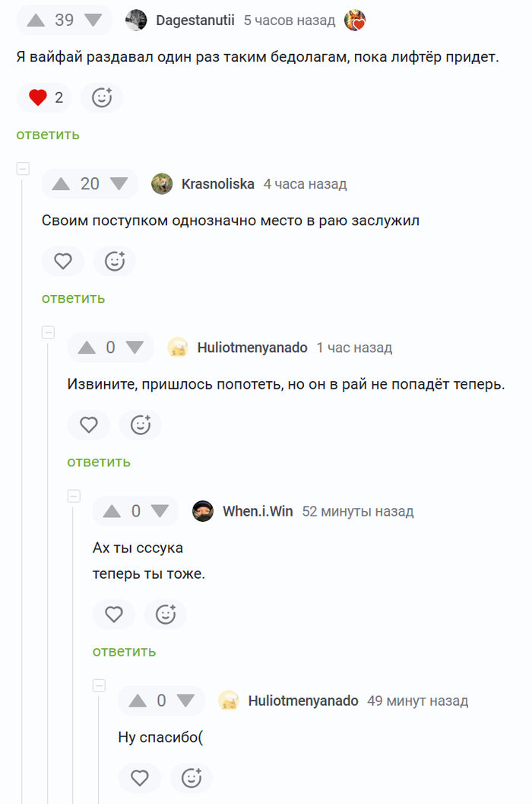
Task: Upvote the 'Ну спасибо(' comment
Action: click(138, 701)
